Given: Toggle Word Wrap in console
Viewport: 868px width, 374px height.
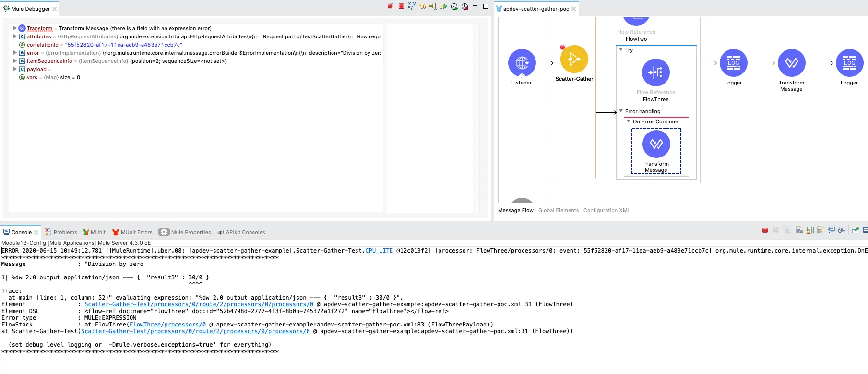Looking at the screenshot, I should 820,230.
